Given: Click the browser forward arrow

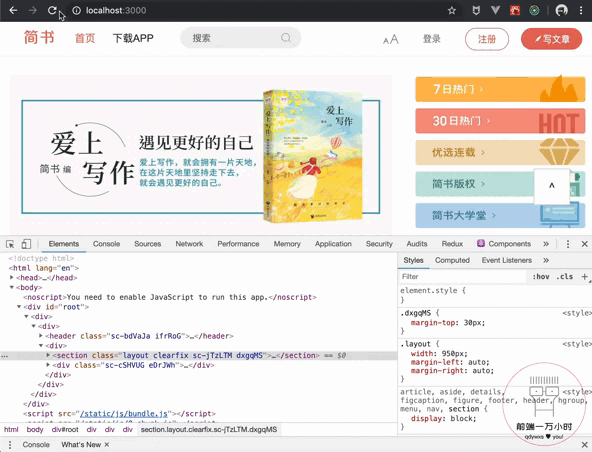Looking at the screenshot, I should pos(33,10).
